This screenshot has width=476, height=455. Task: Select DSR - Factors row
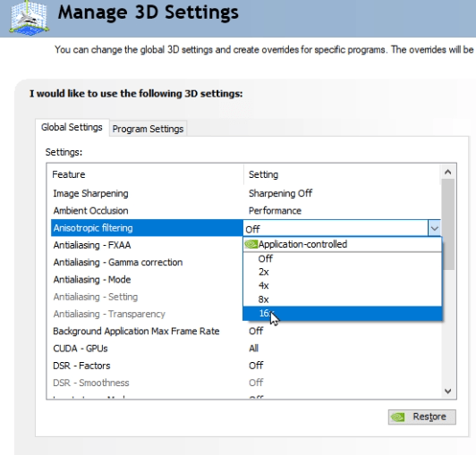[245, 366]
